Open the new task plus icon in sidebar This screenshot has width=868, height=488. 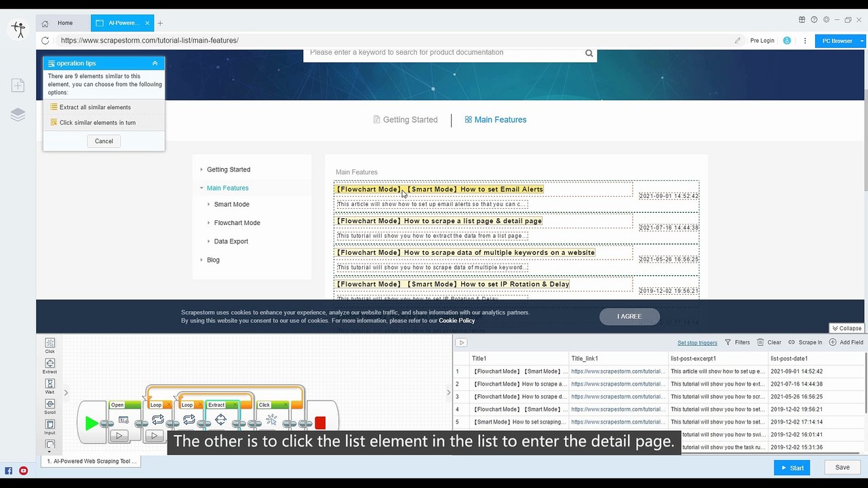coord(18,85)
